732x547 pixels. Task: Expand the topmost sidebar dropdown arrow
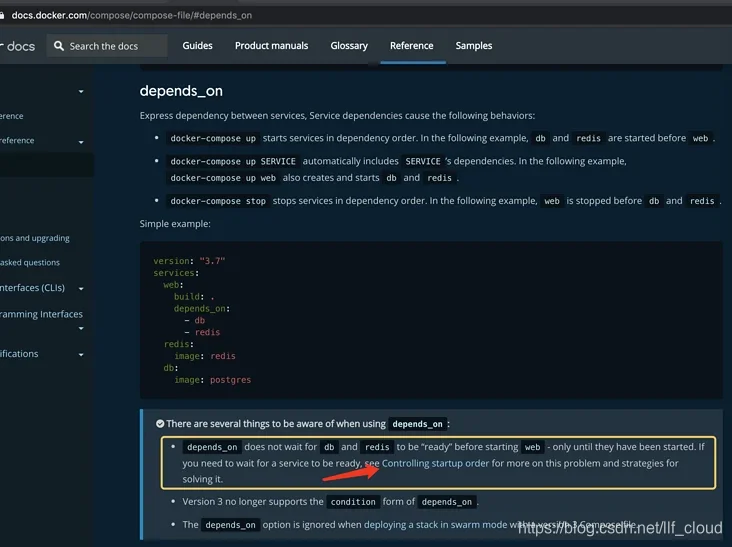pyautogui.click(x=81, y=91)
